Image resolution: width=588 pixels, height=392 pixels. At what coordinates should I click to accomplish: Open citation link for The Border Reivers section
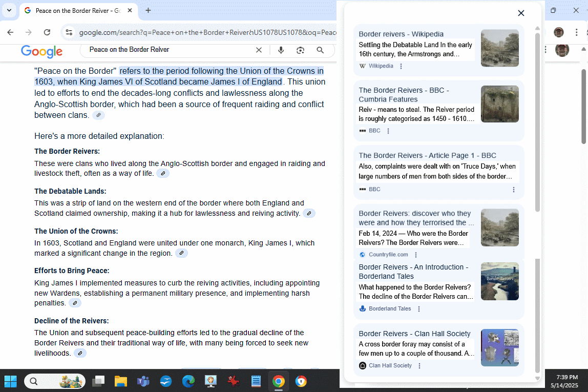[163, 173]
